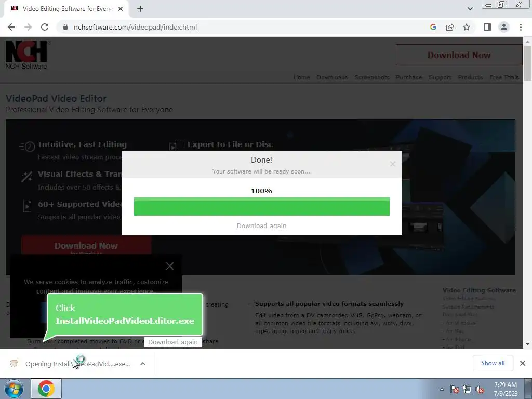Click the address bar URL
Image resolution: width=532 pixels, height=399 pixels.
point(135,27)
